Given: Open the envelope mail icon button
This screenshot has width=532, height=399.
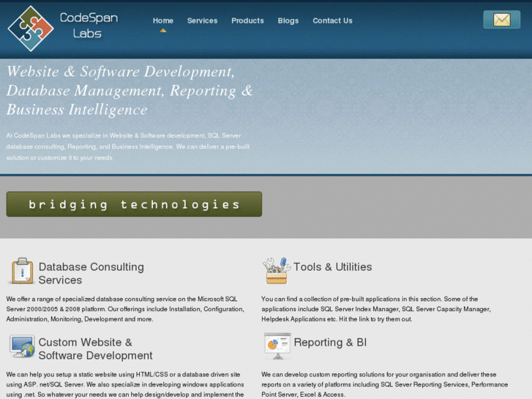Looking at the screenshot, I should click(501, 19).
